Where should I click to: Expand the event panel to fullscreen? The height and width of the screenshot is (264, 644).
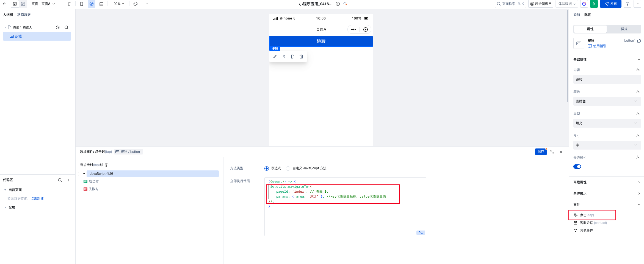click(x=552, y=152)
